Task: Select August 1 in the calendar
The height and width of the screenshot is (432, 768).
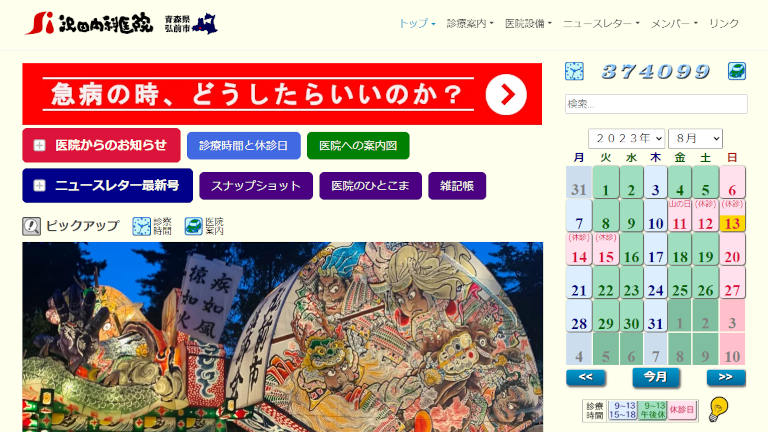Action: tap(605, 182)
